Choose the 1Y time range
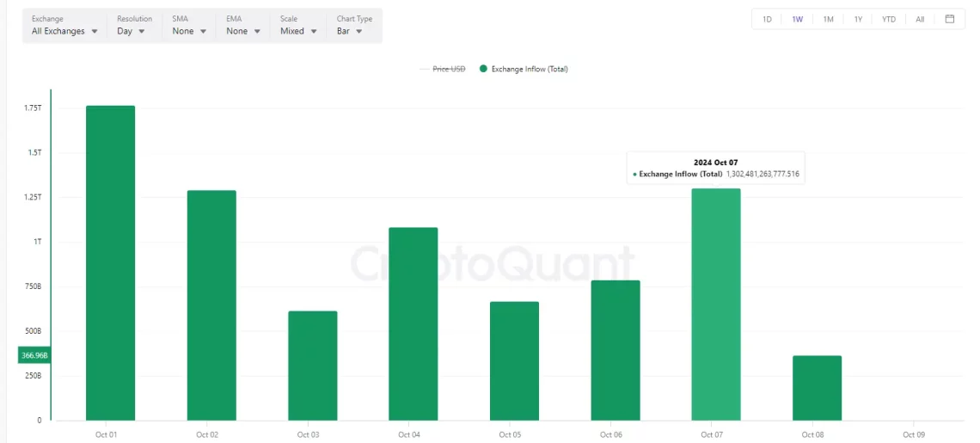This screenshot has width=980, height=443. click(858, 19)
